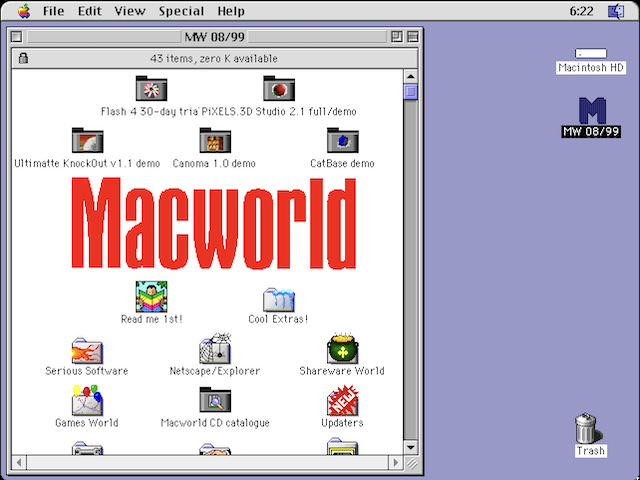The width and height of the screenshot is (640, 480).
Task: Close the MW 08/99 window
Action: 17,37
